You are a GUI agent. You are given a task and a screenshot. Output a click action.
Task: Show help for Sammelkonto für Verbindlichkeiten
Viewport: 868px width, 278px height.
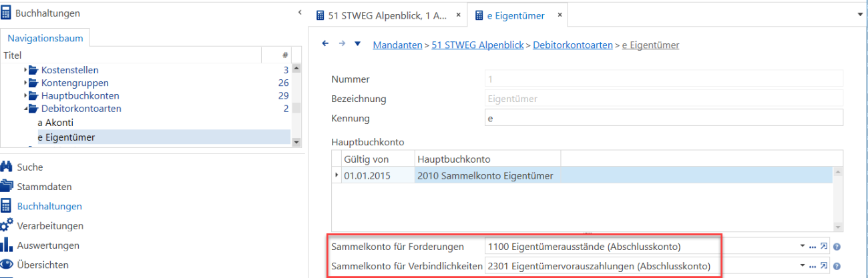pos(837,267)
